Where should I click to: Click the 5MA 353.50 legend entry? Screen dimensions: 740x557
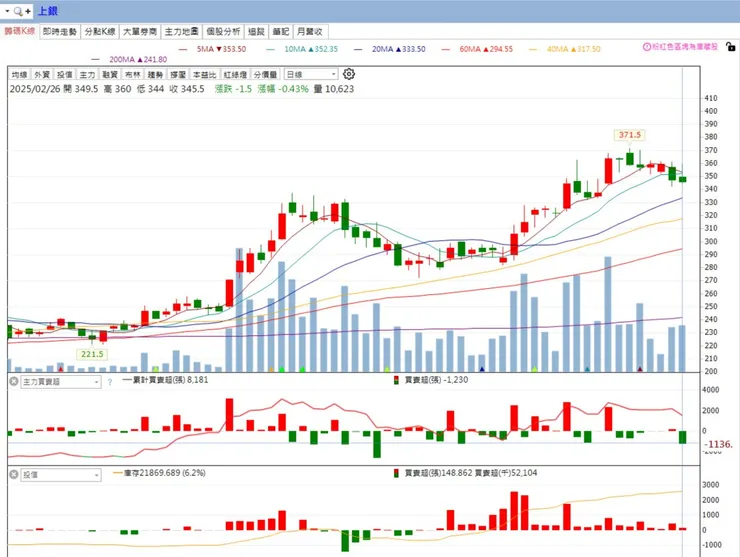[x=213, y=49]
